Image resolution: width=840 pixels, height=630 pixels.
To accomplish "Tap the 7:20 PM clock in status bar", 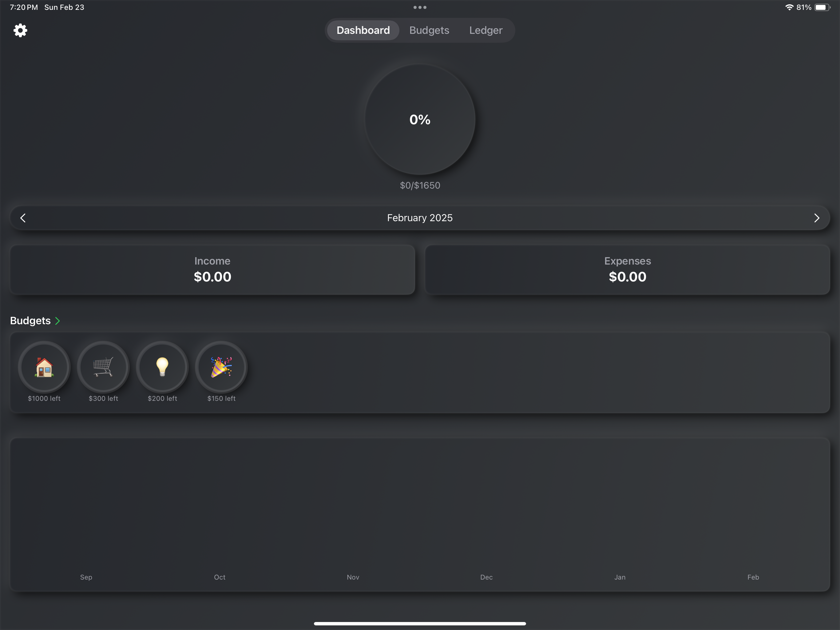I will pos(24,7).
